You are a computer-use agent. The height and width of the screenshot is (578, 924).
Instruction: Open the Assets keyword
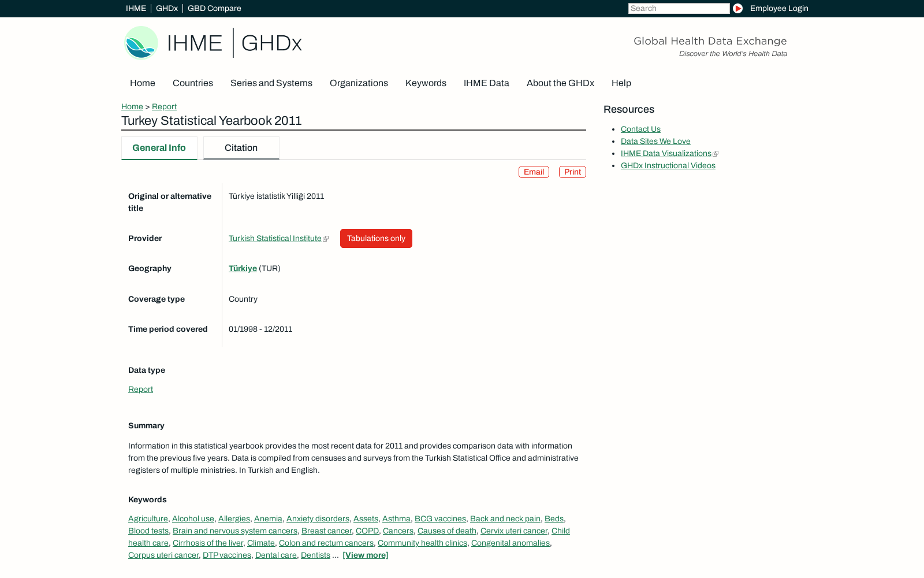(366, 519)
